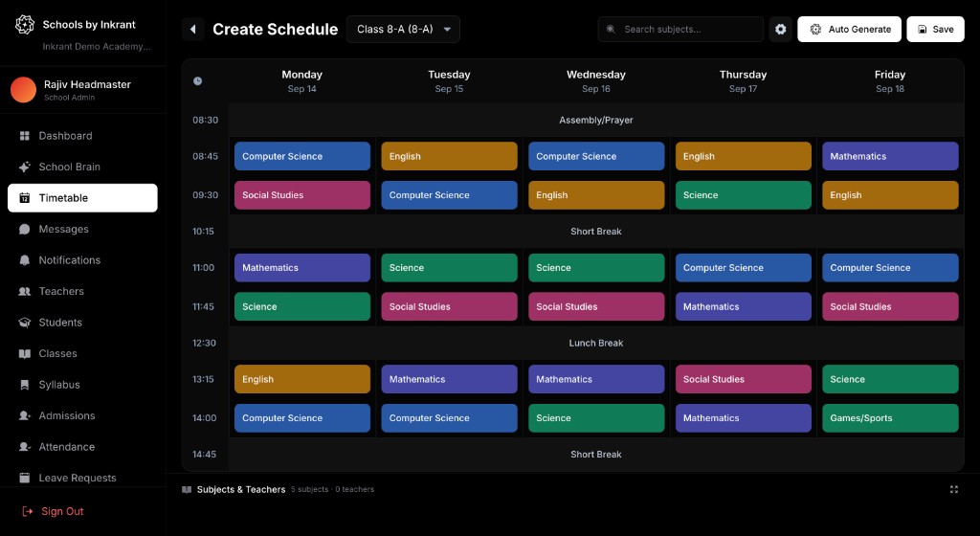Select Friday 09:30 English block
This screenshot has width=980, height=536.
pos(890,195)
